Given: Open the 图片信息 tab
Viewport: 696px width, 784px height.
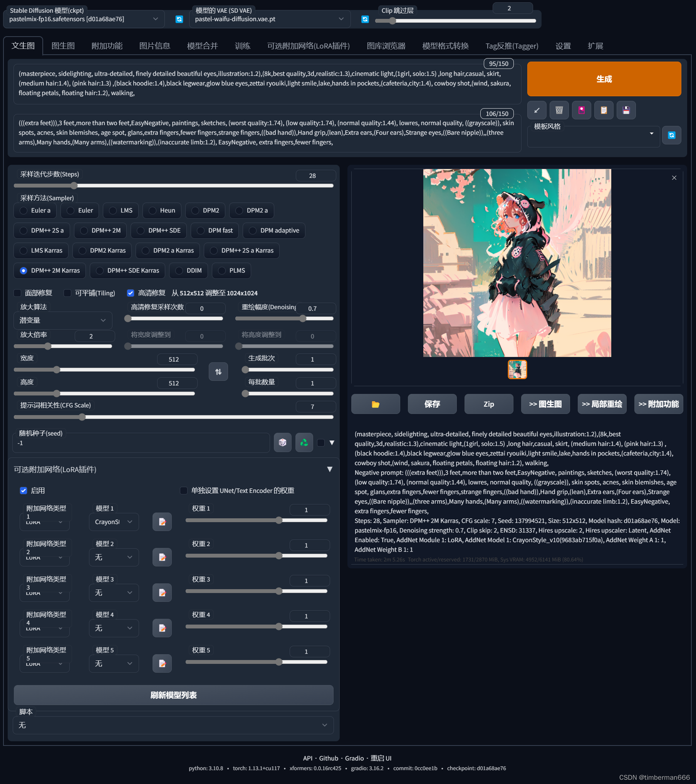Looking at the screenshot, I should tap(155, 46).
